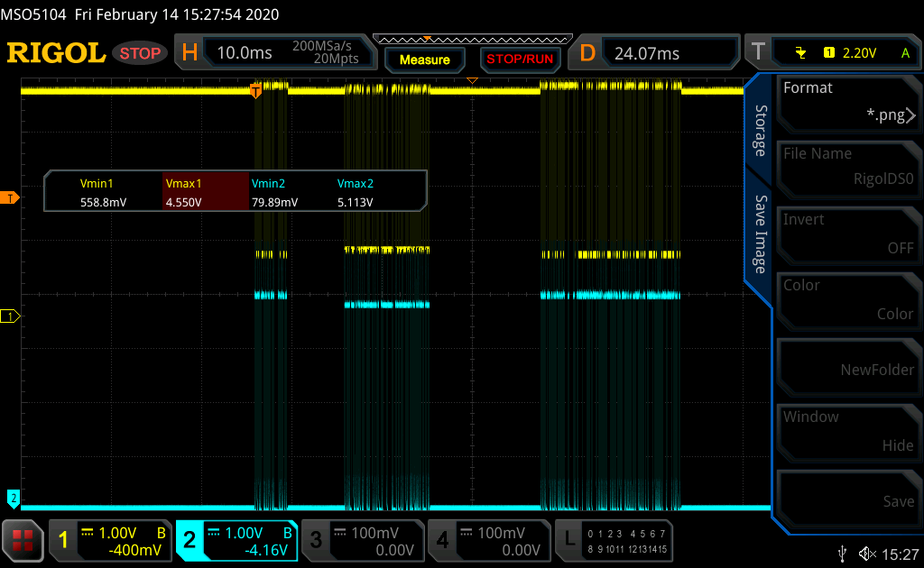
Task: Click channel 1 offset -400mV value
Action: pyautogui.click(x=135, y=550)
